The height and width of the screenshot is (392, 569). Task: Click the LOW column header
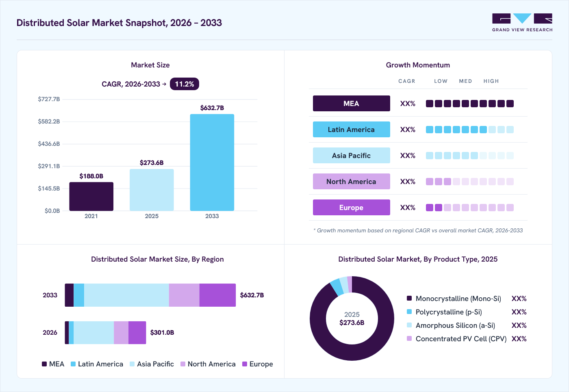pyautogui.click(x=441, y=81)
